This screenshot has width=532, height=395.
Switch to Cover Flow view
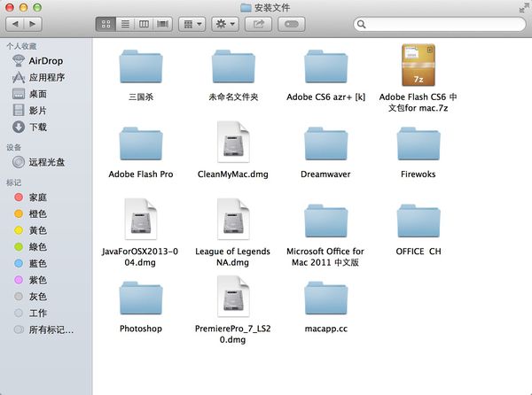click(162, 24)
